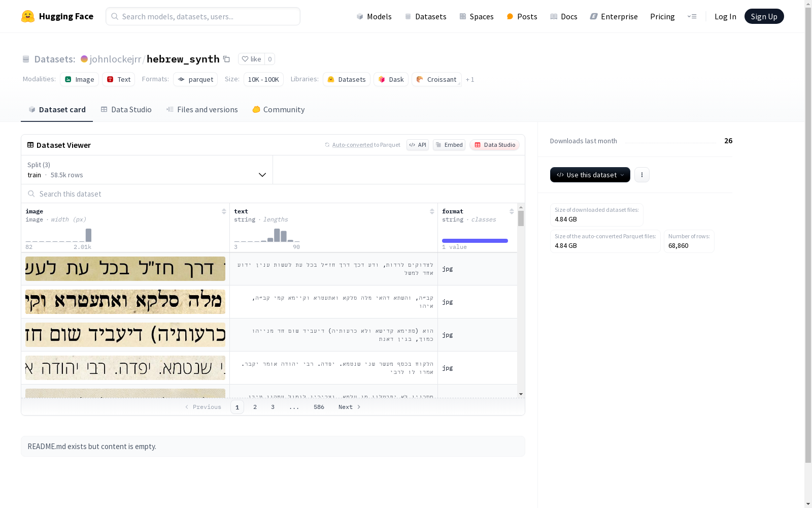Open the three-dot more options menu
The height and width of the screenshot is (508, 812).
click(x=642, y=175)
